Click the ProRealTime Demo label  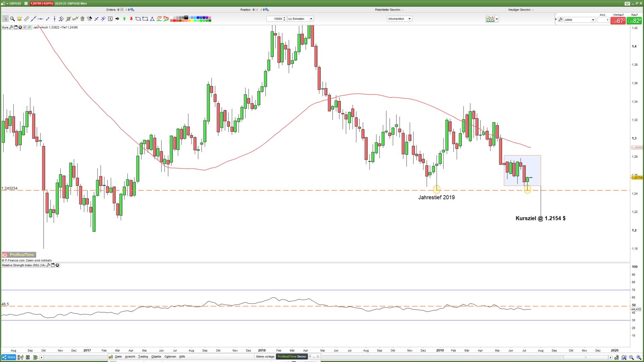(292, 357)
